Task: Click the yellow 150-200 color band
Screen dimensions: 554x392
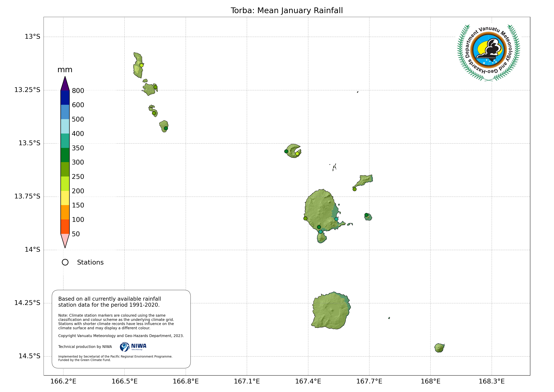Action: (65, 198)
